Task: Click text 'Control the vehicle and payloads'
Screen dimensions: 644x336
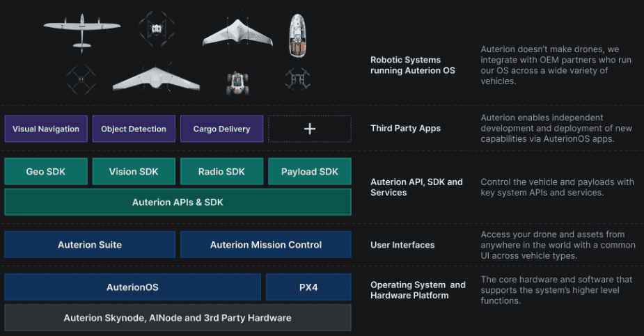Action: 547,182
